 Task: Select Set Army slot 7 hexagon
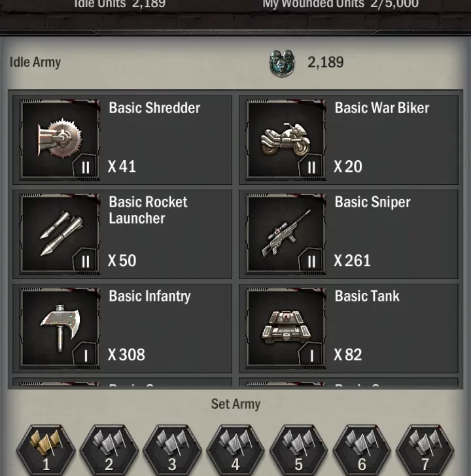pyautogui.click(x=425, y=450)
